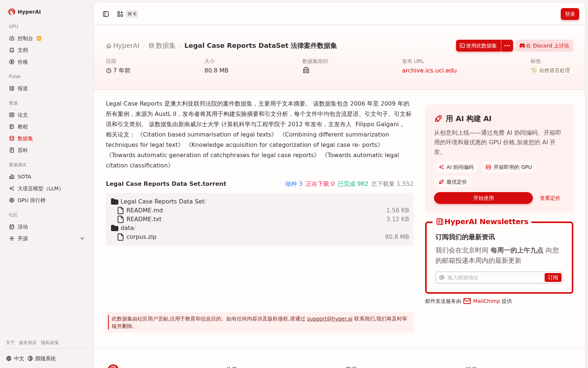This screenshot has height=368, width=588.
Task: Click 做种 3 seeding status
Action: pos(294,184)
